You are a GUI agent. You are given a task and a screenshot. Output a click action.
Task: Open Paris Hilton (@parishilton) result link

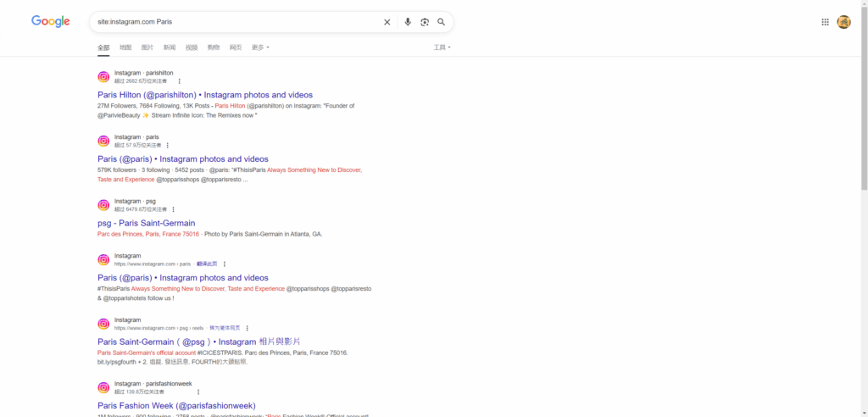(x=205, y=95)
